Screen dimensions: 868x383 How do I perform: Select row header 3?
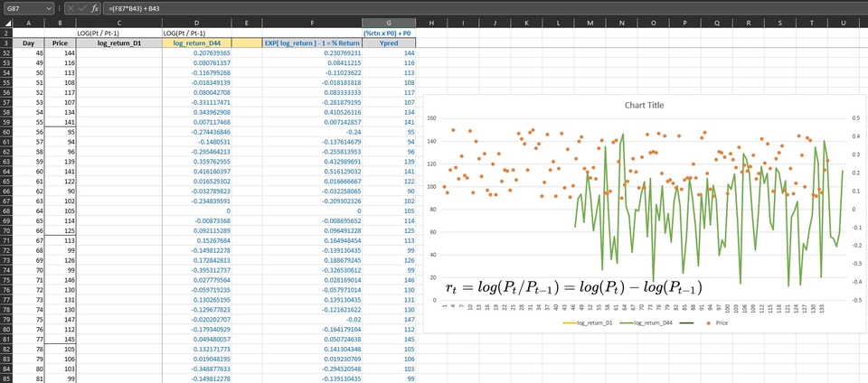click(x=6, y=43)
